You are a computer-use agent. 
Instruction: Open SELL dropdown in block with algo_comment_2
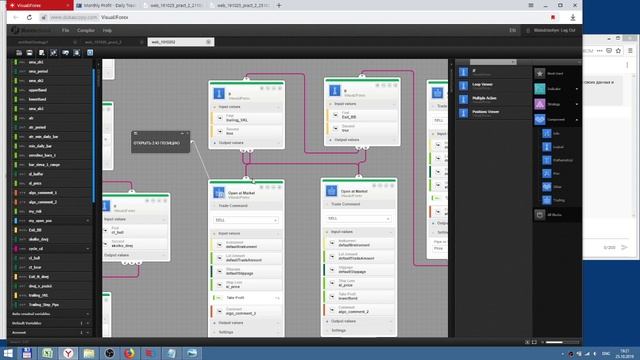click(359, 219)
